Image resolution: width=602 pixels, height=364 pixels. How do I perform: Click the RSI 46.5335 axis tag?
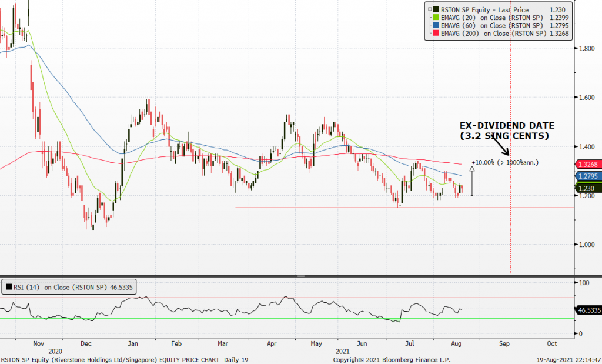[x=588, y=310]
